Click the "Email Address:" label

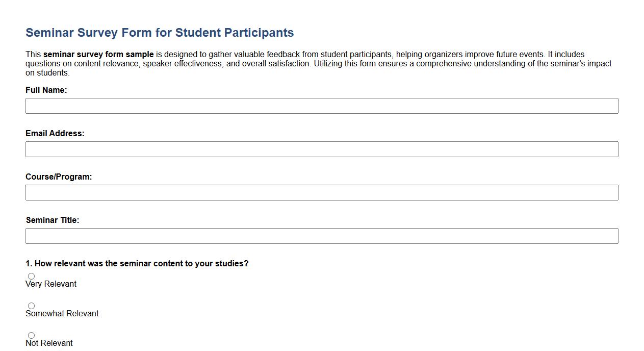tap(55, 133)
